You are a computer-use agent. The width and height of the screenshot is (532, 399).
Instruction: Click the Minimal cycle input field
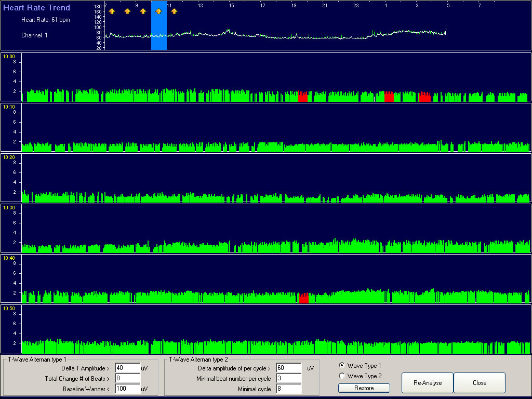(x=288, y=389)
